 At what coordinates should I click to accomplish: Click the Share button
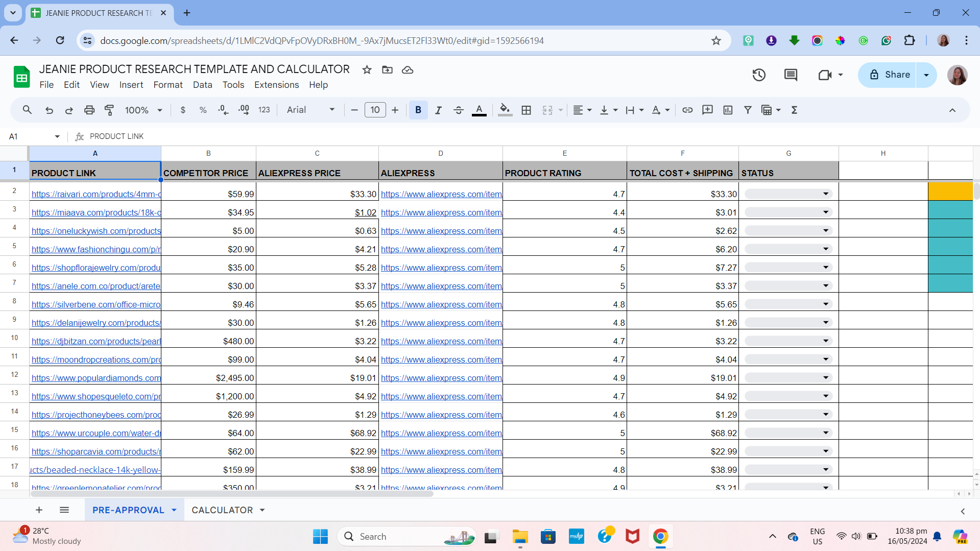point(889,75)
